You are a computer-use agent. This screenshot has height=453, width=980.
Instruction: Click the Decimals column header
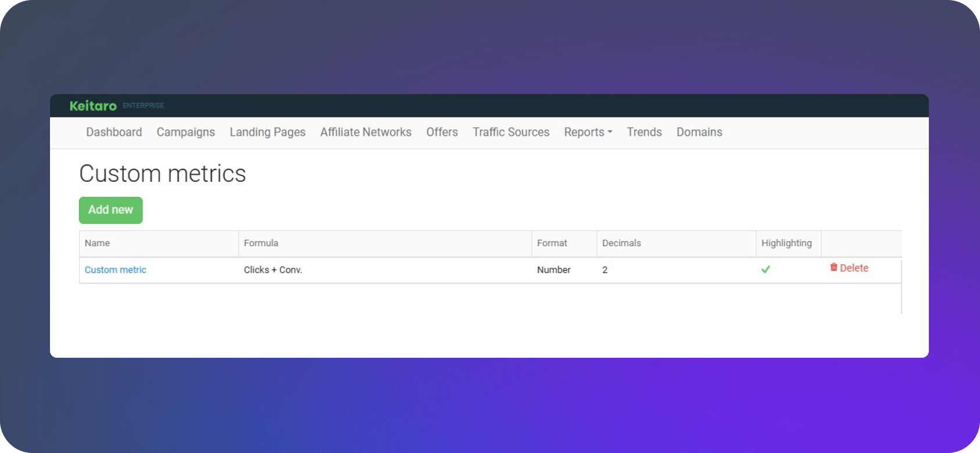click(621, 243)
